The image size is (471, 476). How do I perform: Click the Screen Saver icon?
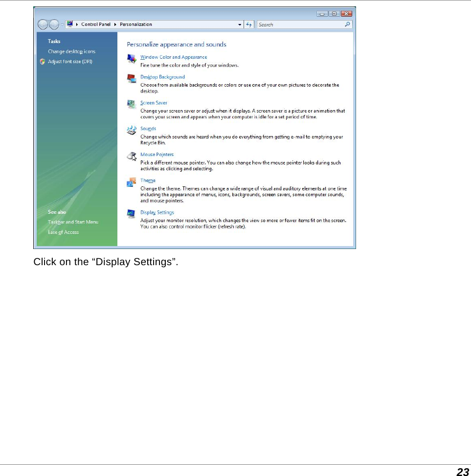click(x=131, y=105)
